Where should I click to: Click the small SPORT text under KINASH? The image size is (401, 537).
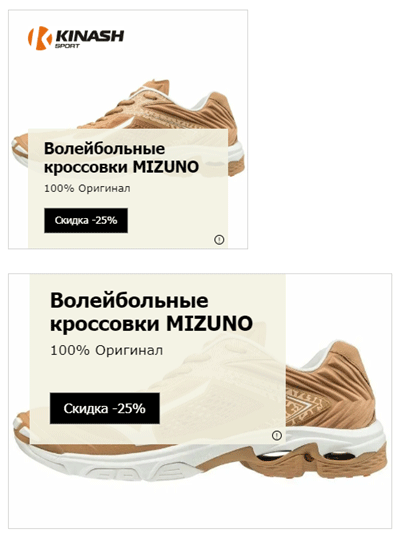(x=67, y=46)
